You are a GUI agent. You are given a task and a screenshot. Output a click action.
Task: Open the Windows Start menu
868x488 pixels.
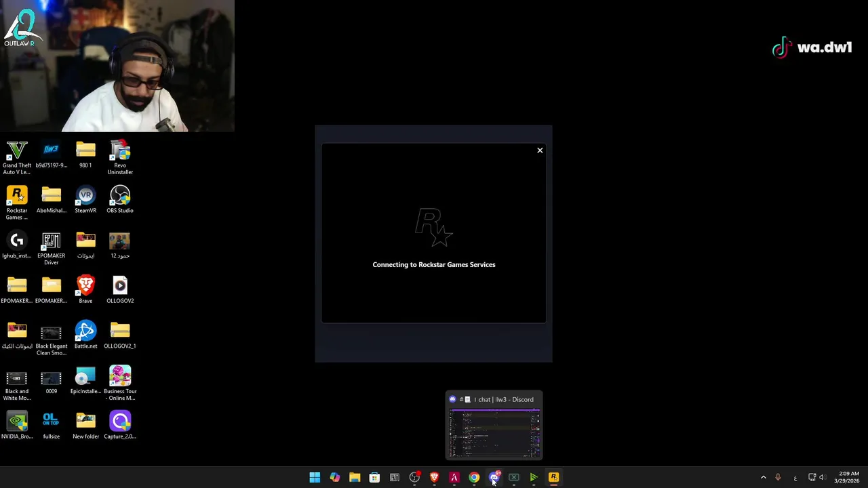click(x=315, y=477)
